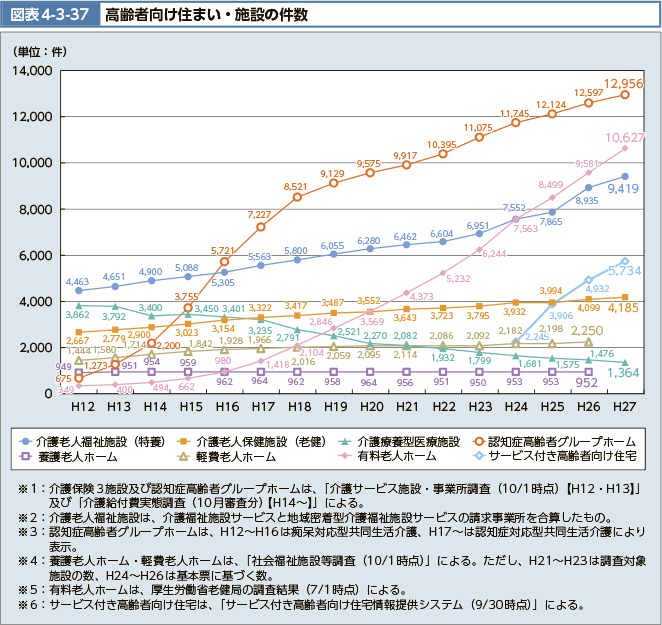Click the 軽費老人ホーム legend triangle marker
Screen dimensions: 662x625
coord(186,455)
